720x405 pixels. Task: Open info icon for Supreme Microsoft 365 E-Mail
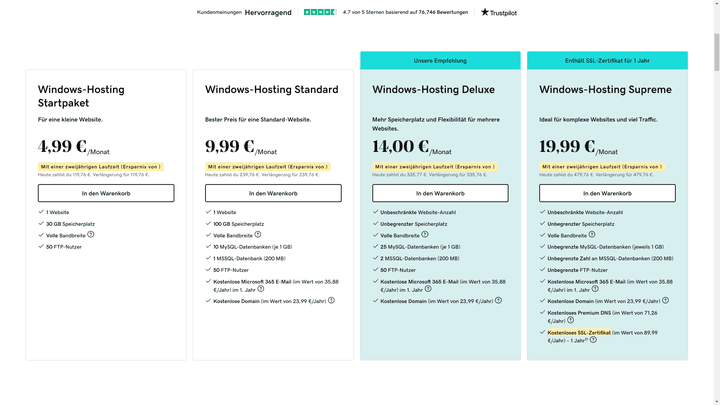pyautogui.click(x=595, y=289)
